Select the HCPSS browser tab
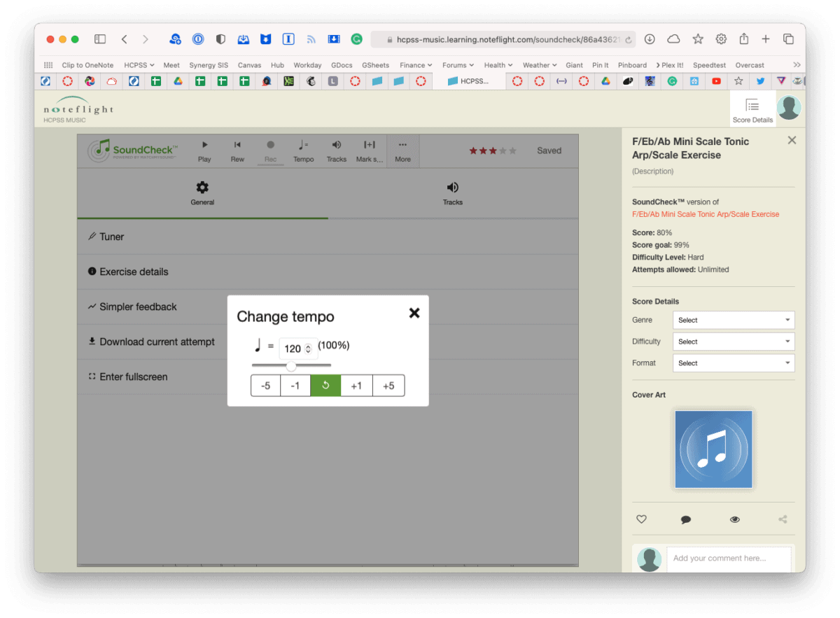840x618 pixels. pos(468,81)
